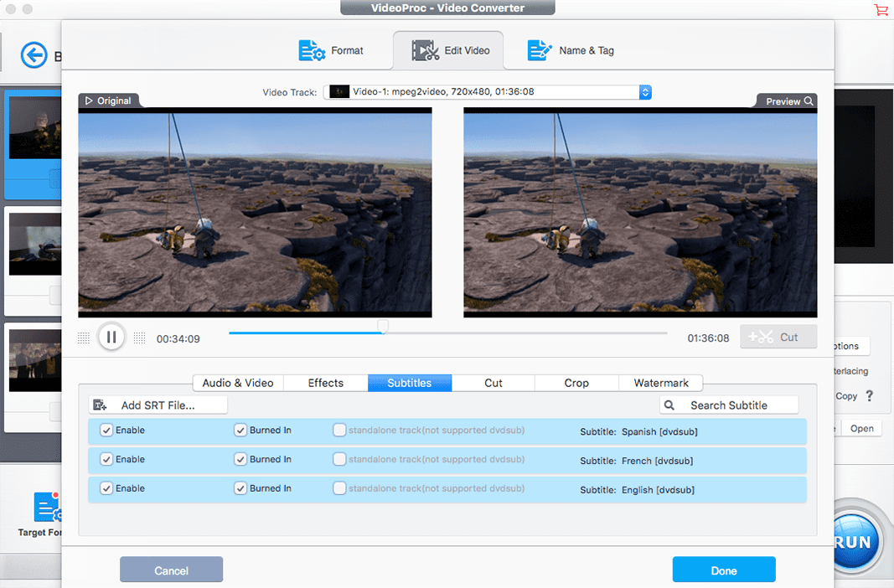
Task: Click the right Preview video pane
Action: (640, 213)
